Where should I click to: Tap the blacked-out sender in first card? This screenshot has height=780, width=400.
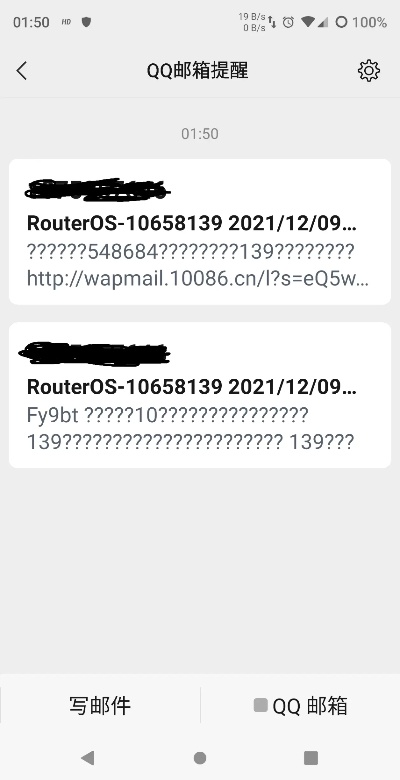pos(98,190)
